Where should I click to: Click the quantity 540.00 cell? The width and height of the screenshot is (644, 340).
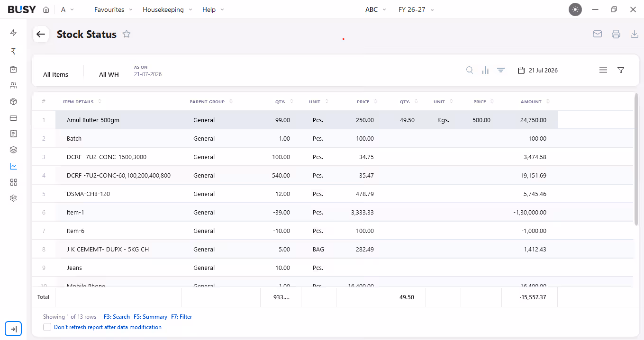(x=281, y=176)
